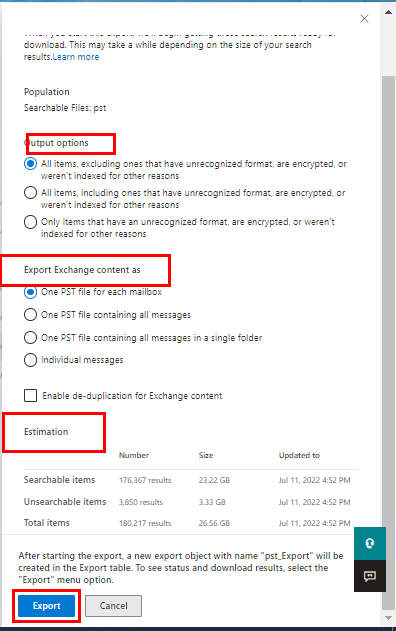Screen dimensions: 396x631
Task: Choose One PST file containing all messages
Action: point(31,314)
